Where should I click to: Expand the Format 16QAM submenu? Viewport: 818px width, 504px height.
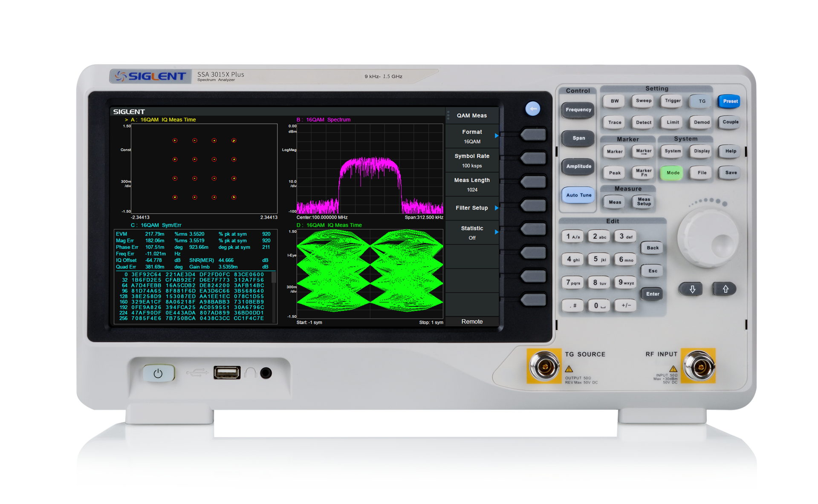[x=472, y=136]
